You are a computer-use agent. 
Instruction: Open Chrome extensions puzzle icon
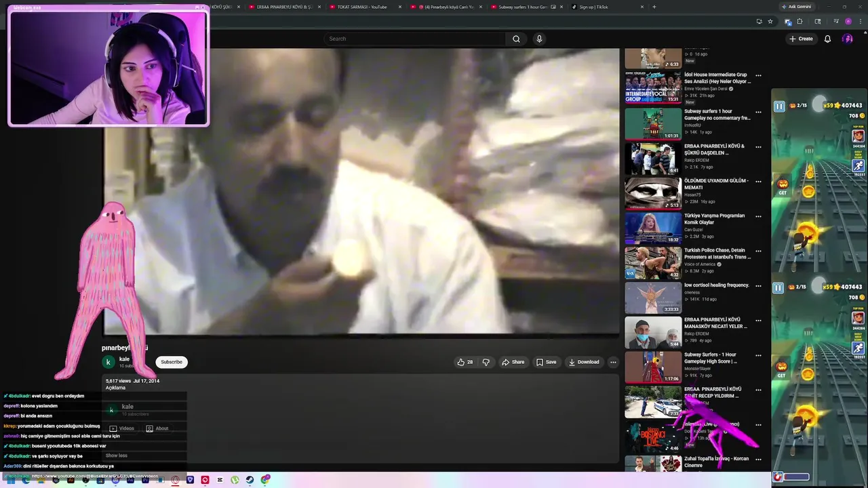[800, 22]
